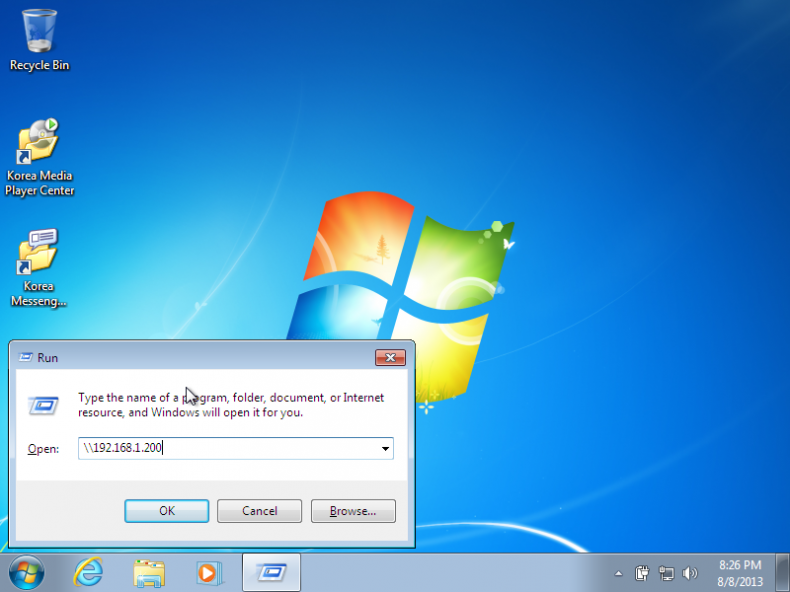
Task: Click the large Run icon in dialog
Action: (44, 405)
